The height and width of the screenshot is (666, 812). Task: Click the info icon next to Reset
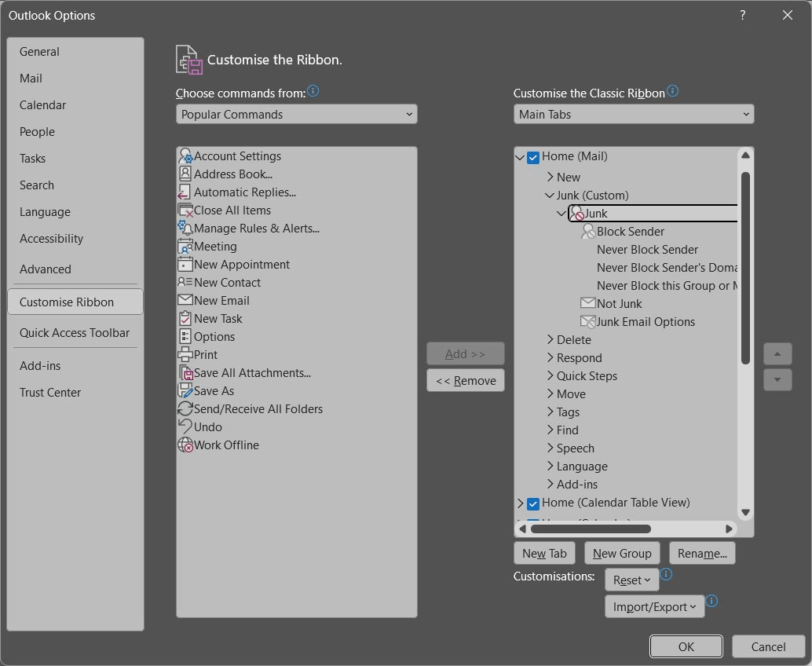[666, 574]
